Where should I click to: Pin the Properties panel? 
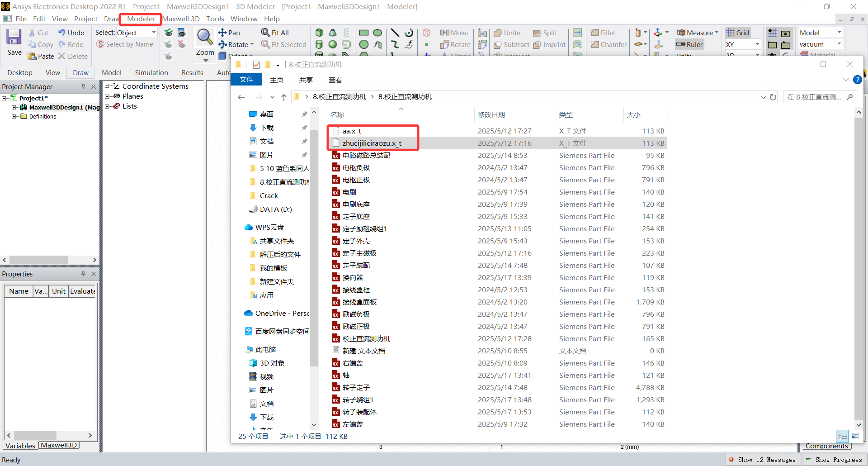pyautogui.click(x=83, y=274)
